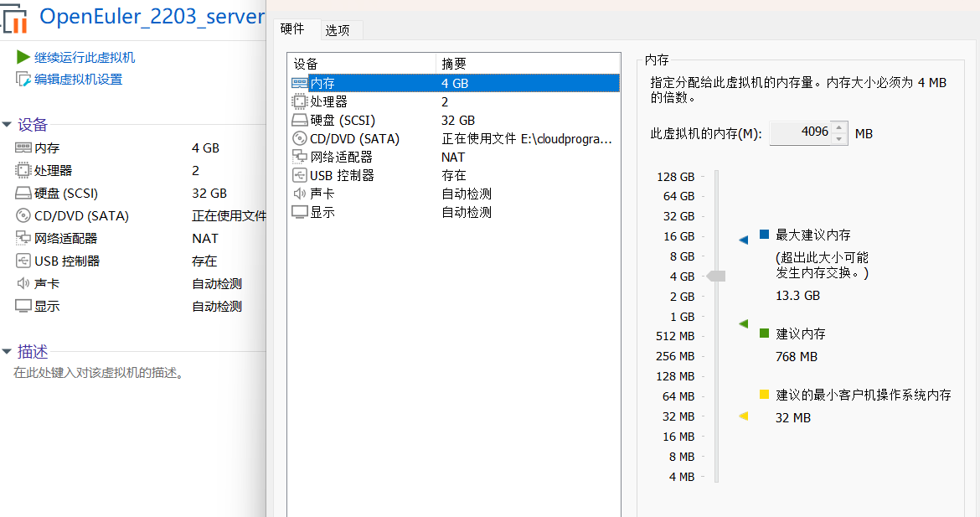Collapse the 设备 section in left panel
This screenshot has height=517, width=980.
tap(7, 124)
